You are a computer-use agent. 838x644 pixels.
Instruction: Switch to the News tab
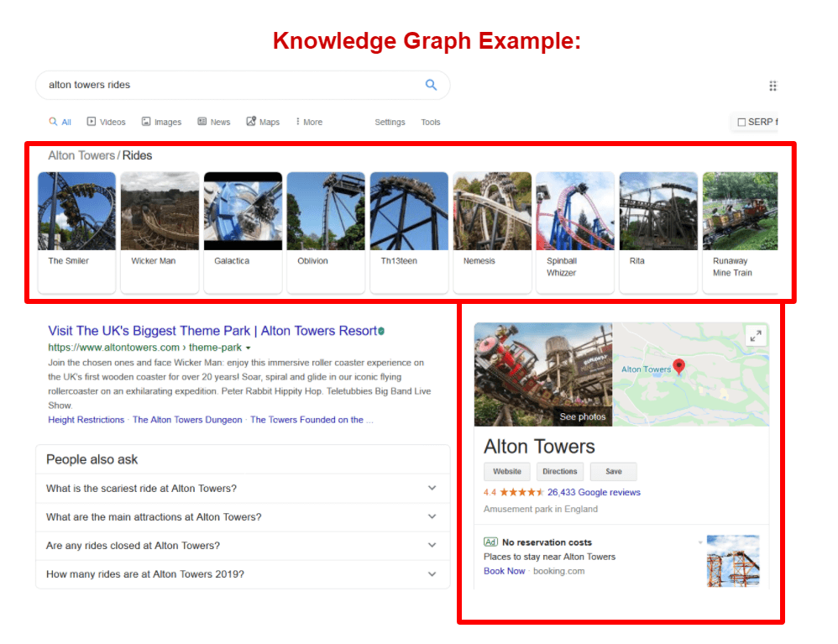pos(214,122)
